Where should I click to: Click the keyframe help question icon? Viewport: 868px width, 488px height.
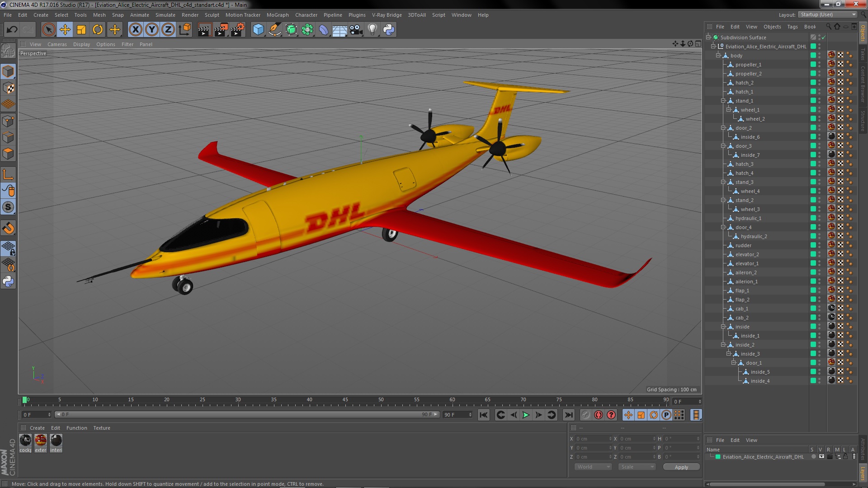(x=611, y=415)
